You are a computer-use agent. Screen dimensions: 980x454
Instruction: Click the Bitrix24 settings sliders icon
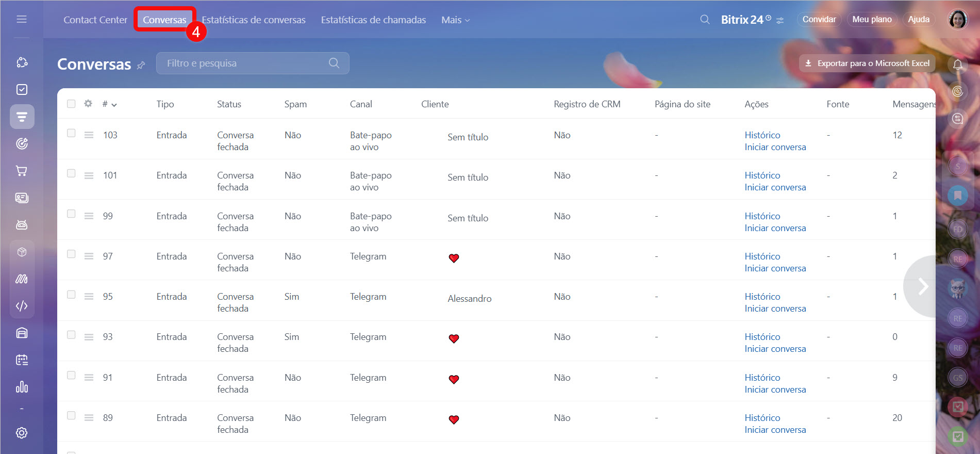[780, 20]
